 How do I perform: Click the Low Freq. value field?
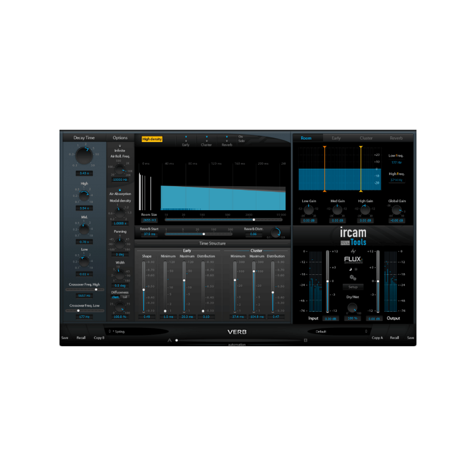pos(396,163)
